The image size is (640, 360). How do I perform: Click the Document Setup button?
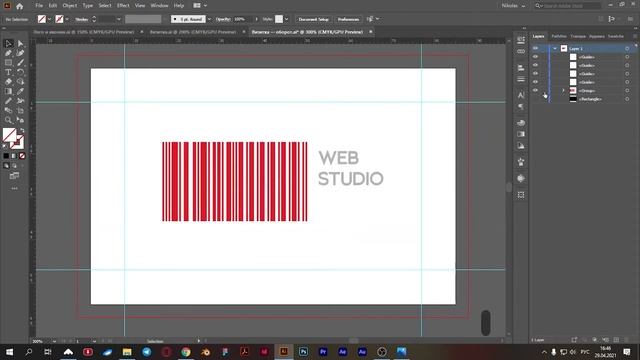[x=313, y=19]
